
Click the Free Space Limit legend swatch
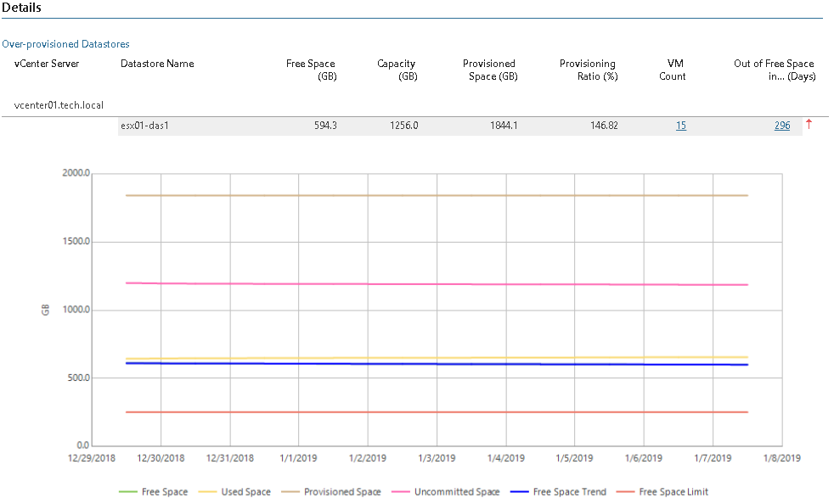(625, 492)
